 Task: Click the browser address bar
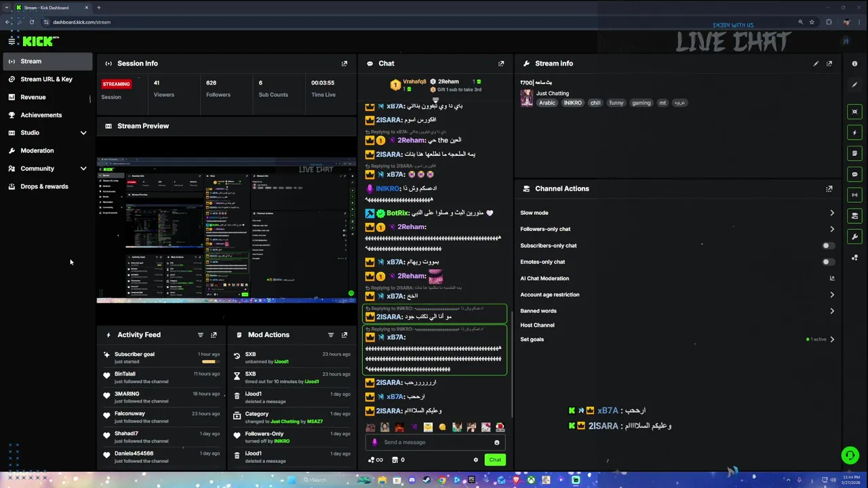pyautogui.click(x=420, y=22)
